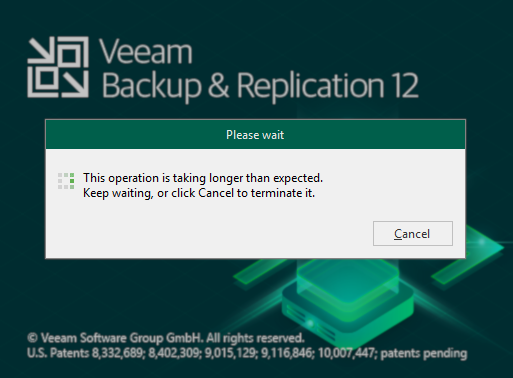Click the Veeam Software Group copyright line
The width and height of the screenshot is (513, 378).
click(166, 338)
